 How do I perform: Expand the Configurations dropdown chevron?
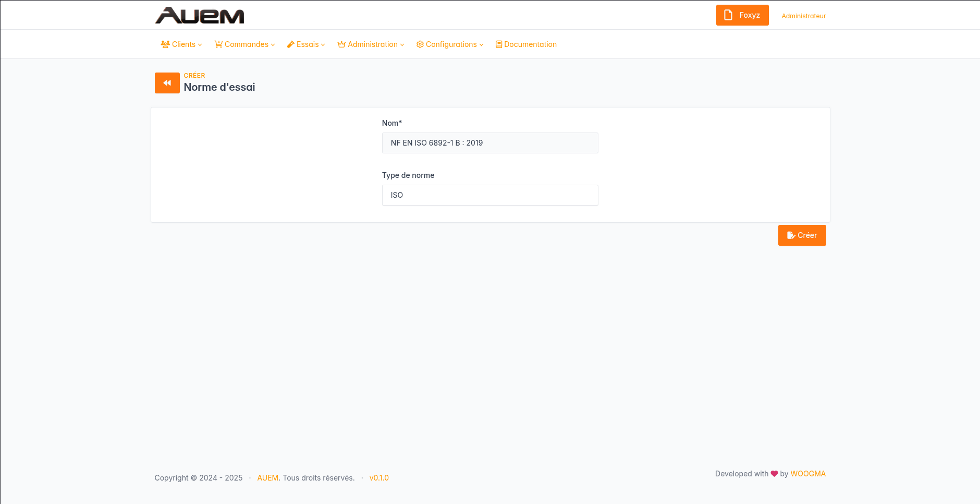click(x=482, y=45)
